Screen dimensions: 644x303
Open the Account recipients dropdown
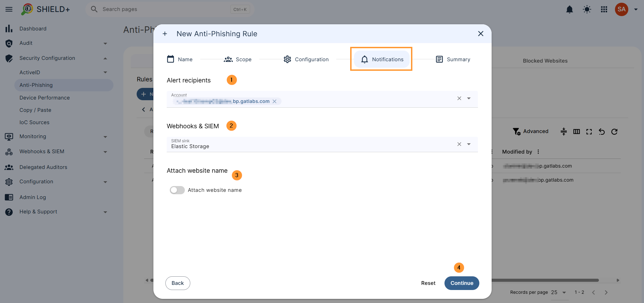pos(469,98)
